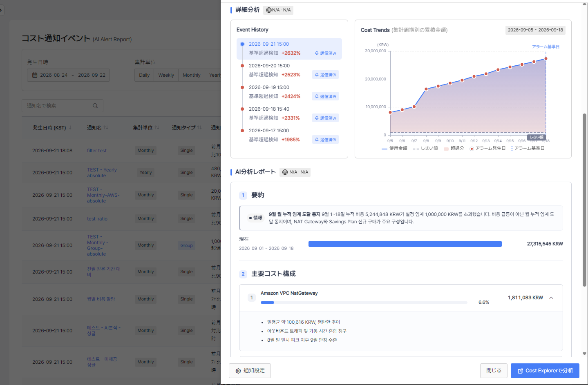The height and width of the screenshot is (385, 588).
Task: Switch aggregation unit to Weekly
Action: (x=166, y=75)
